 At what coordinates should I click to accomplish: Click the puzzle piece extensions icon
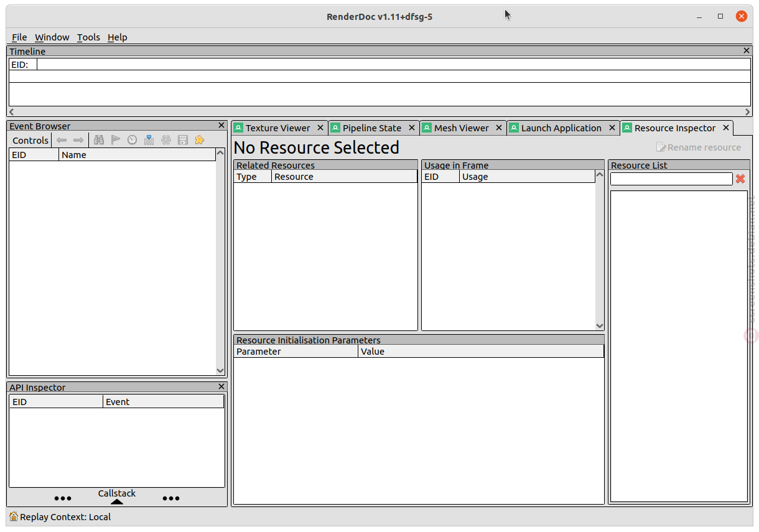200,140
